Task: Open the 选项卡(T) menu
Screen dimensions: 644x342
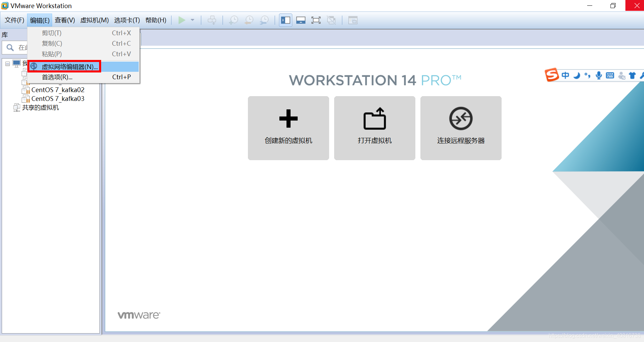Action: [127, 20]
